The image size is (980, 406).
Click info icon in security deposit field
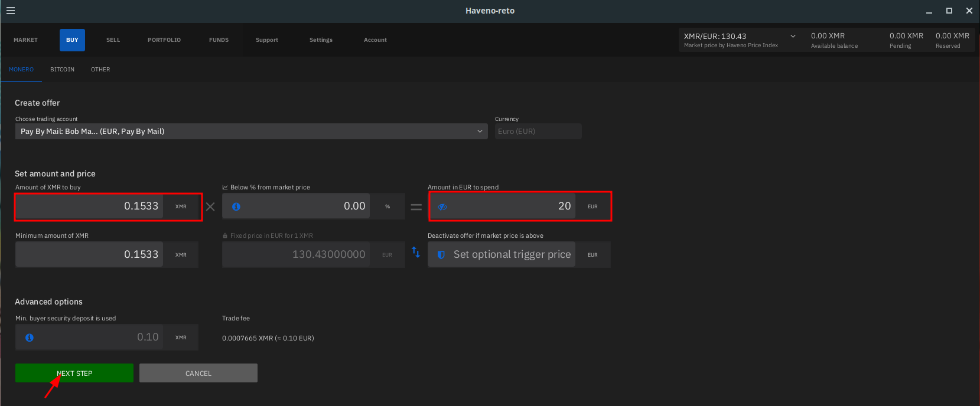(x=30, y=338)
